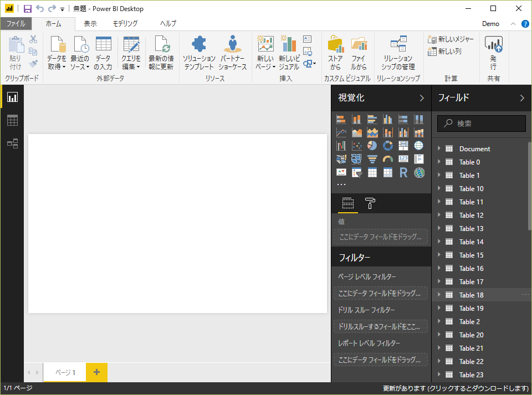Select the line chart visual
The height and width of the screenshot is (395, 532).
(x=341, y=132)
